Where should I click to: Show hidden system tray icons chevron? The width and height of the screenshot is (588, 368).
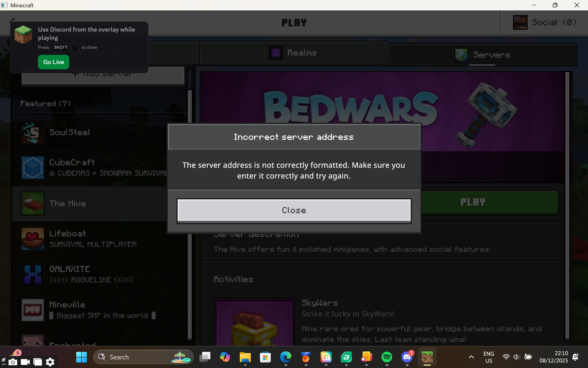coord(471,357)
